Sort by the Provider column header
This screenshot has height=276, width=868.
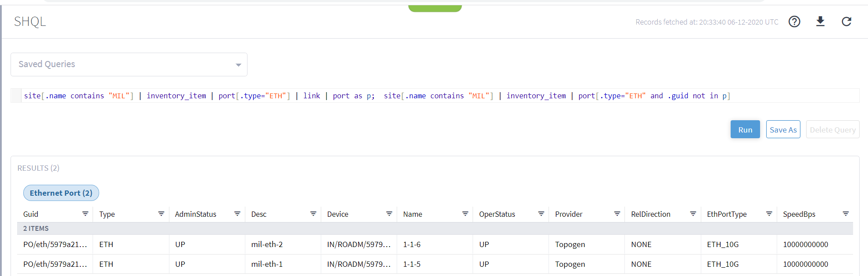tap(569, 214)
